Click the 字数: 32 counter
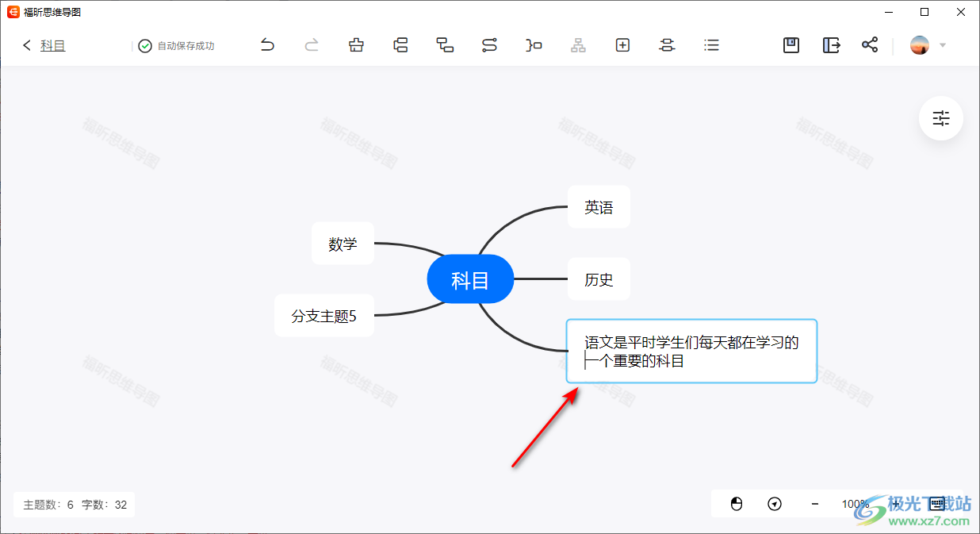The image size is (980, 534). click(105, 505)
